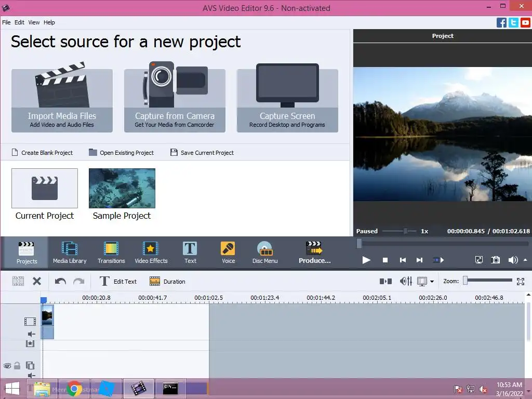Viewport: 532px width, 399px height.
Task: Click the video overlay track icon
Action: [30, 365]
